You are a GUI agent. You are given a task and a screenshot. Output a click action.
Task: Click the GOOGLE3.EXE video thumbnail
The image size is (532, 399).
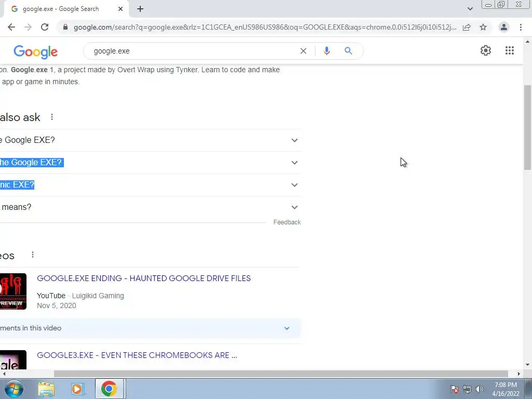pos(13,360)
